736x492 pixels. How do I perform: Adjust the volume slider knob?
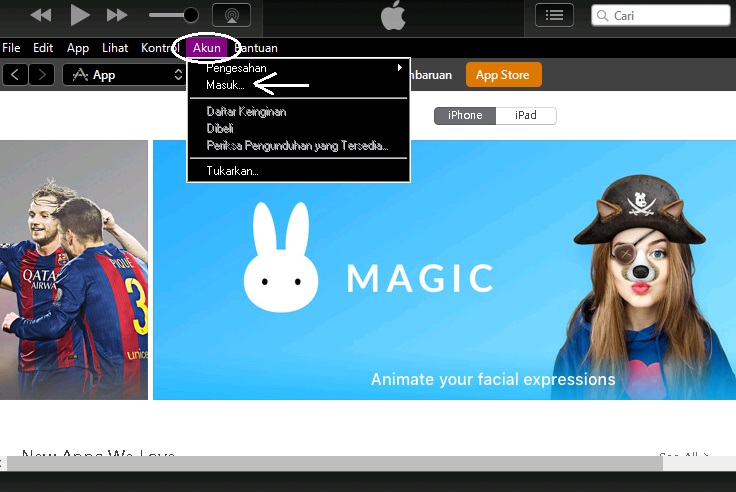point(191,15)
